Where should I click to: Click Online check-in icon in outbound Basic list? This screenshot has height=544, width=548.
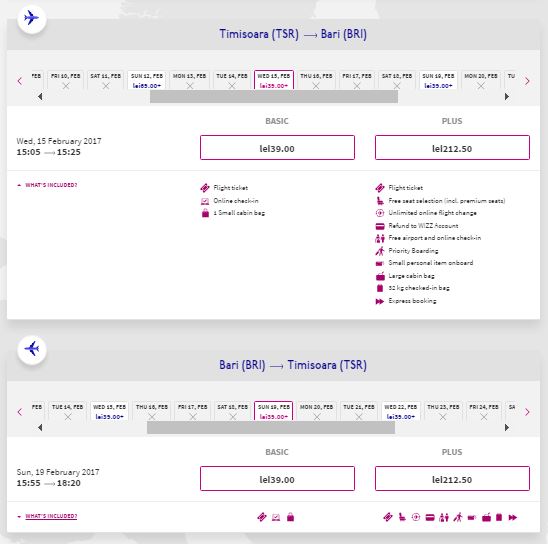click(x=205, y=201)
